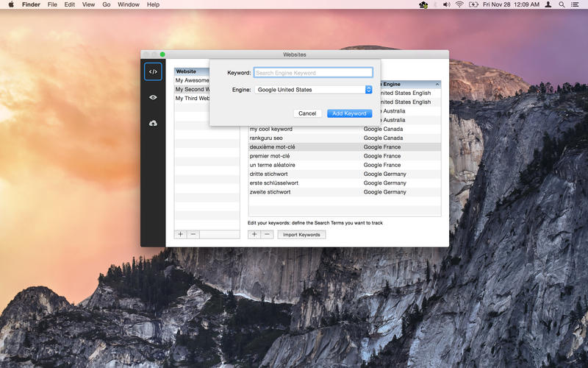The image size is (588, 368).
Task: Open the Engine dropdown Google United States
Action: coord(314,90)
